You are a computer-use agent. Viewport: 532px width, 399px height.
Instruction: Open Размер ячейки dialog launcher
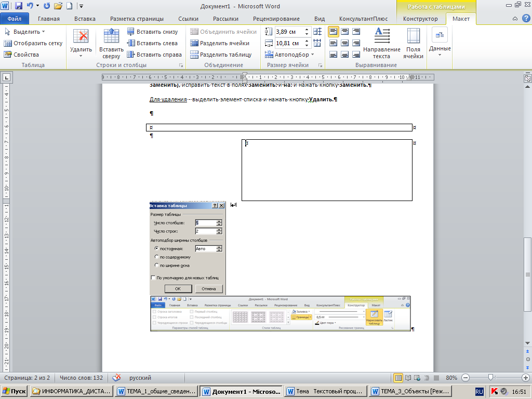pos(320,65)
